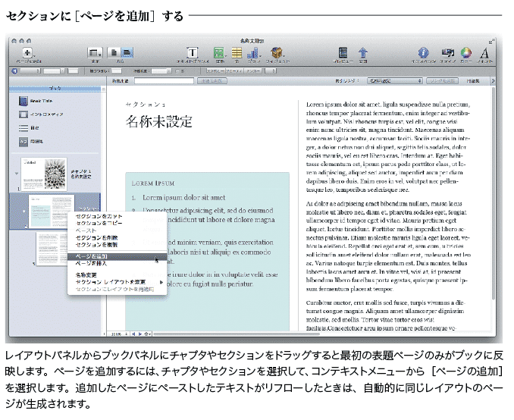Click the remove link button
514x420 pixels.
(442, 80)
